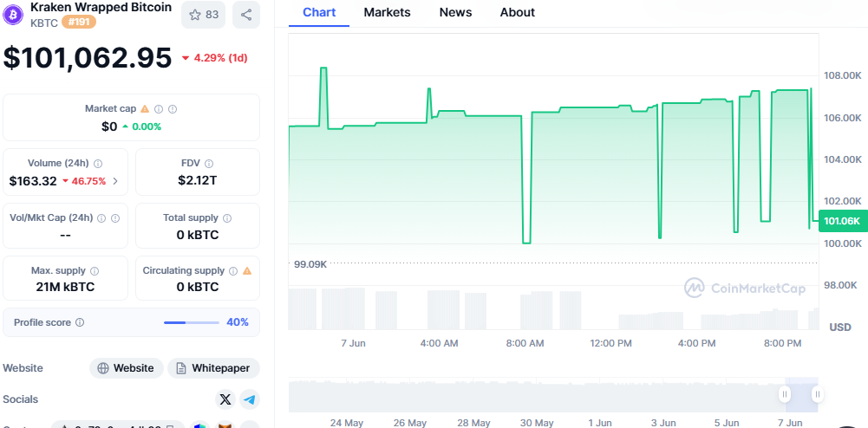
Task: Open the Profile score info icon
Action: click(80, 322)
